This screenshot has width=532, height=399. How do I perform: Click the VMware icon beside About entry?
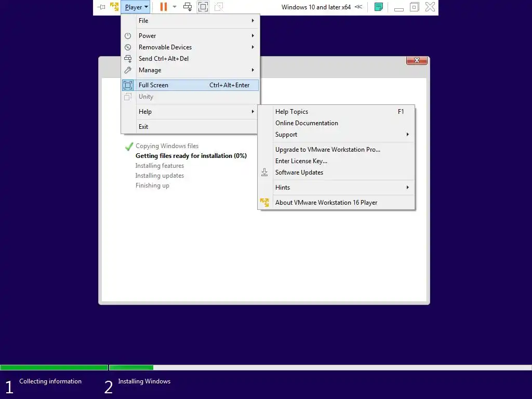[x=264, y=203]
